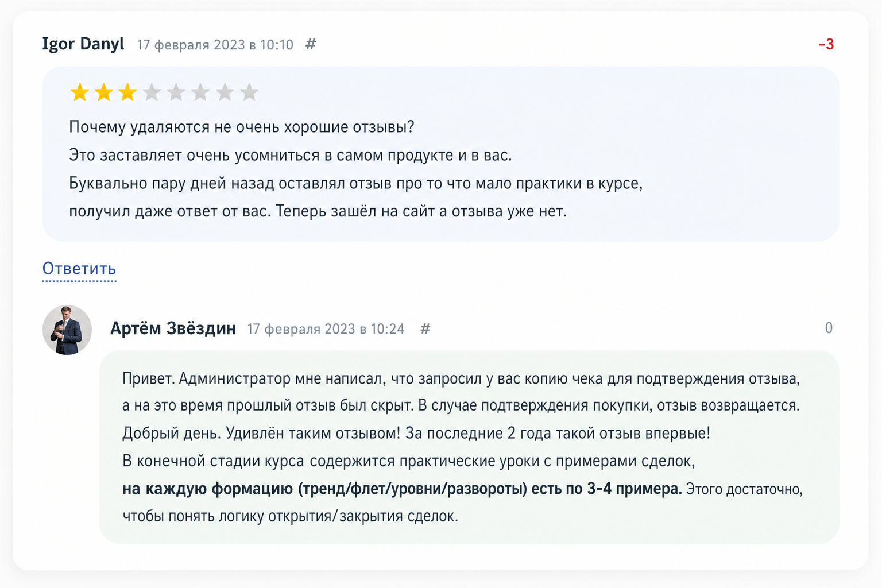Click the first gold rating star
The height and width of the screenshot is (588, 882).
[x=79, y=92]
